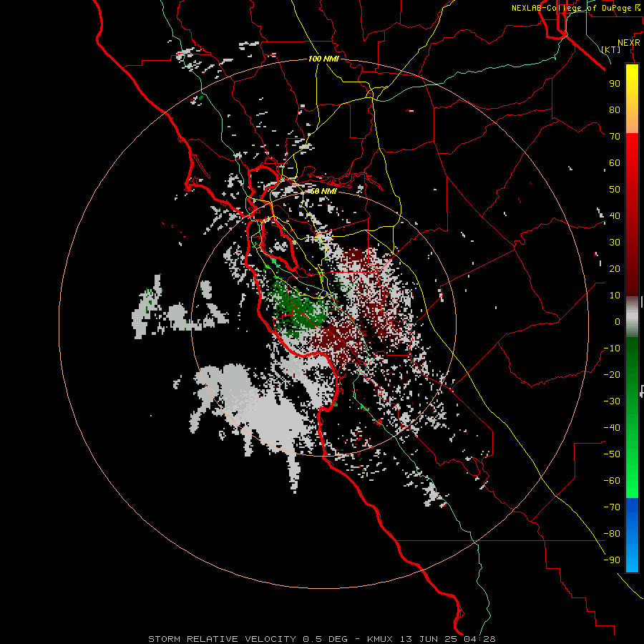Click the -70 label on velocity scale
The image size is (644, 644).
612,507
